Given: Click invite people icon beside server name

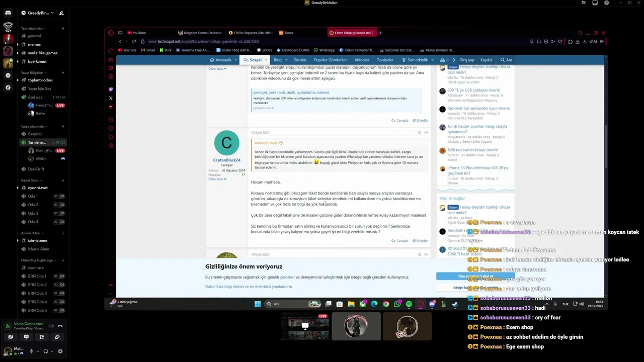Looking at the screenshot, I should 61,13.
